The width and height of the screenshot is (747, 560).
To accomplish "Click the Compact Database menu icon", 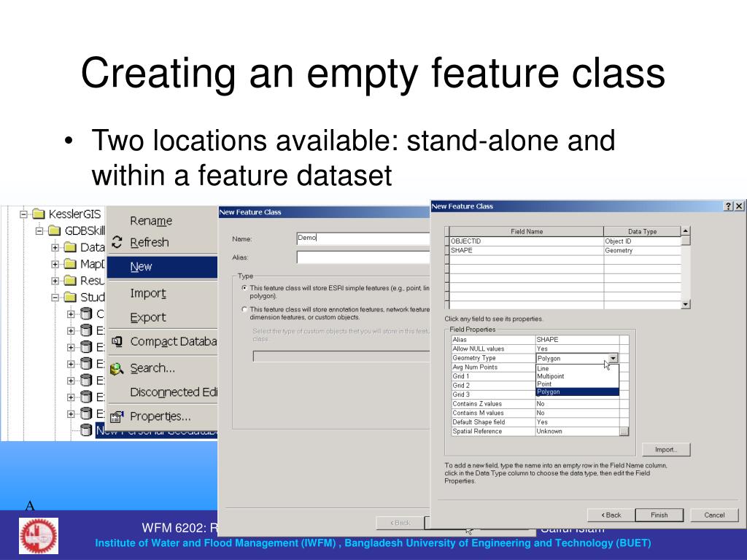I will click(117, 341).
